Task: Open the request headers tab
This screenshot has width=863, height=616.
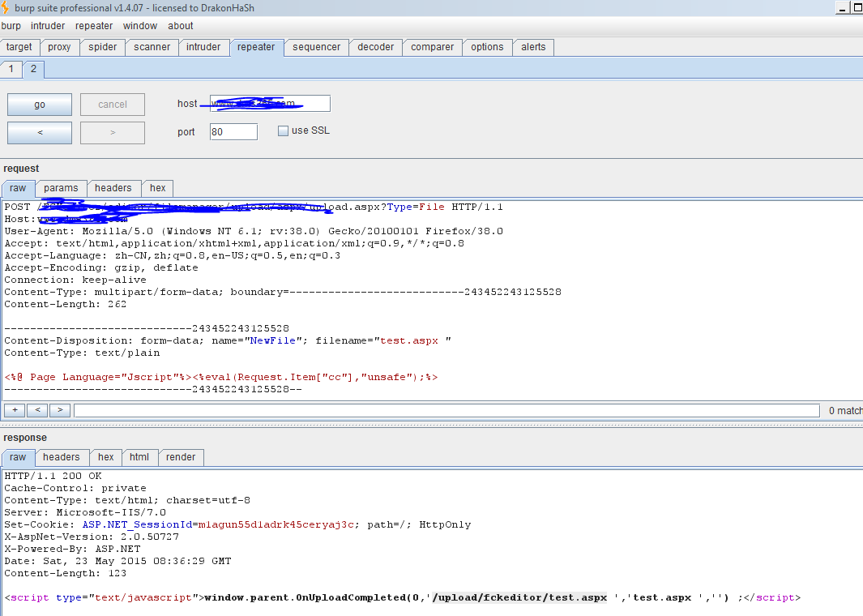Action: 113,188
